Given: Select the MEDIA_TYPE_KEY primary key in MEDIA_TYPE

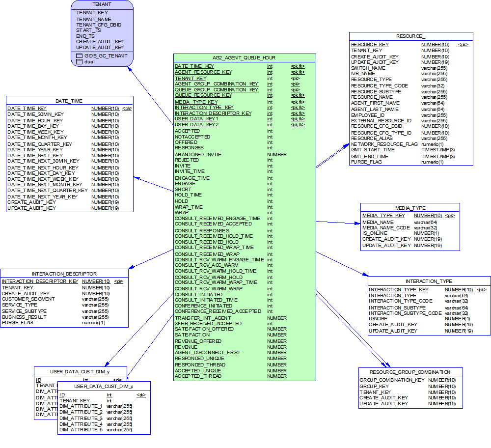Looking at the screenshot, I should (x=383, y=216).
